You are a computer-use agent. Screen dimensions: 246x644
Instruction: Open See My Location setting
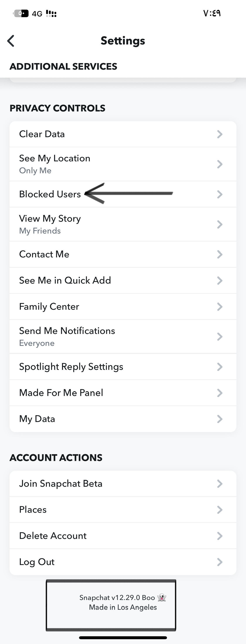tap(123, 164)
